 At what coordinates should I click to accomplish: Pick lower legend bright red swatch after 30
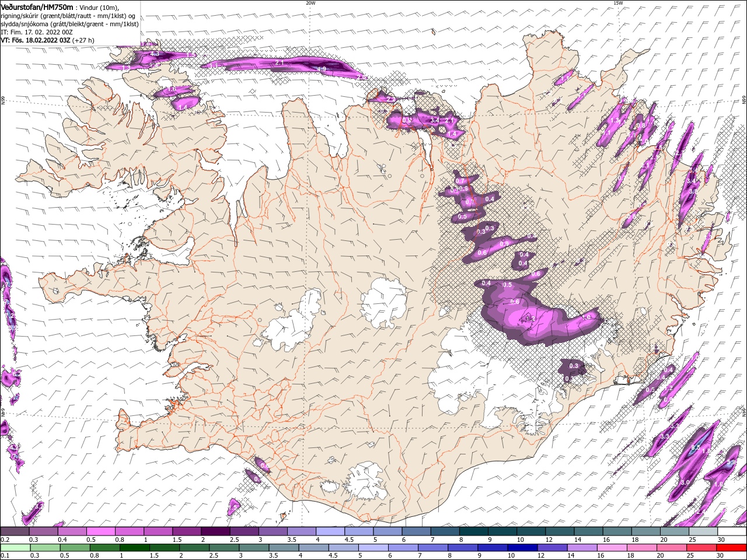732,548
